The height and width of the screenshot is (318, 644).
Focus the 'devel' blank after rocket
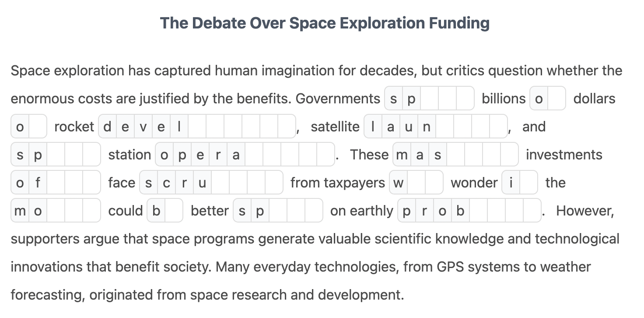coord(197,127)
